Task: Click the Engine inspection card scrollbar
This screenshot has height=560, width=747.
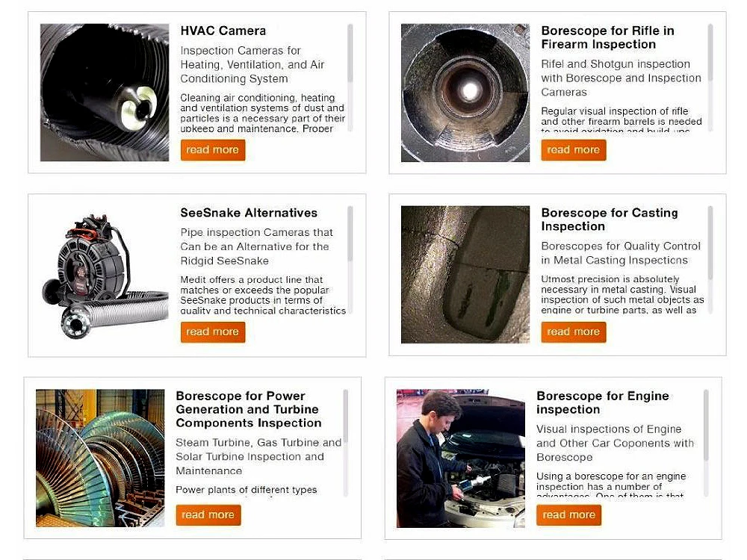Action: point(706,443)
